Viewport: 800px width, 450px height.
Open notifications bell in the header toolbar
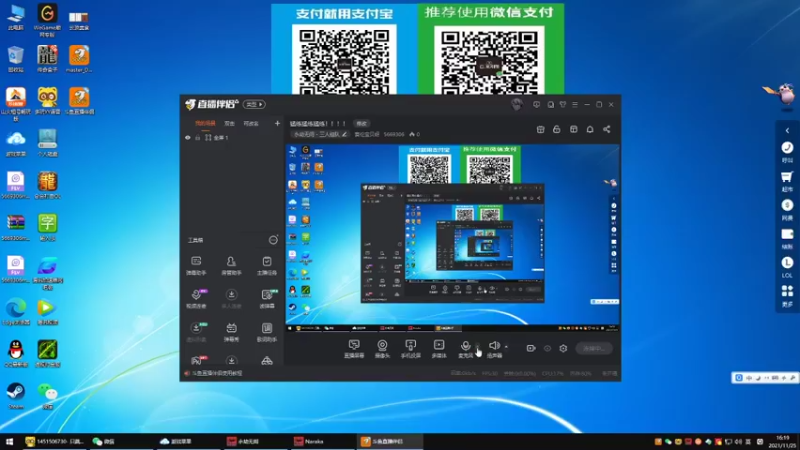[590, 130]
